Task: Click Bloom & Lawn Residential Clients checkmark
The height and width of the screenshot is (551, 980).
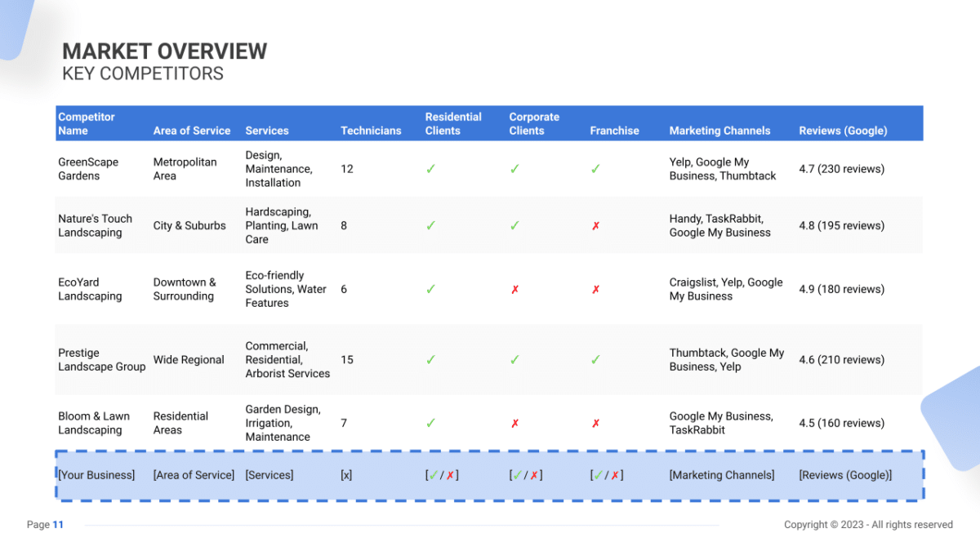Action: click(x=430, y=424)
